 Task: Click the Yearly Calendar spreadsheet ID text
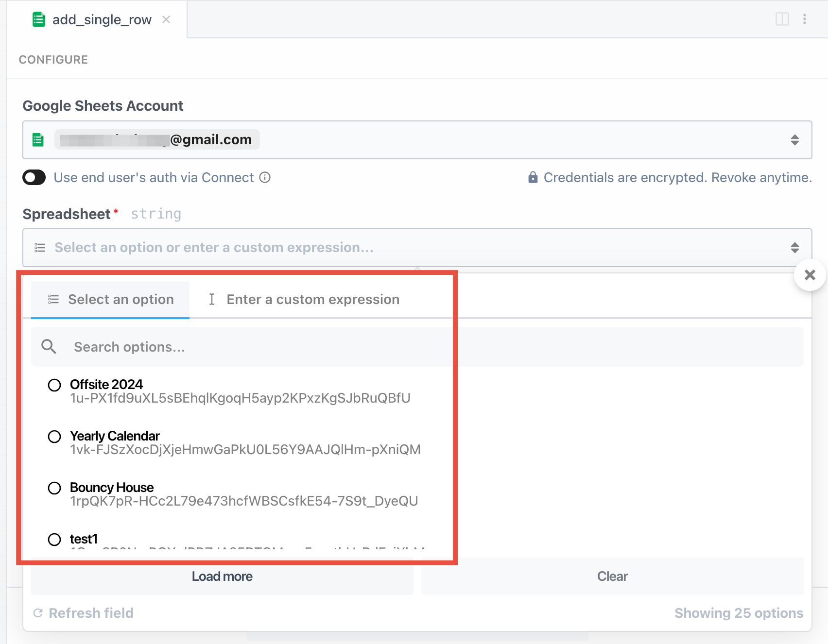point(245,450)
